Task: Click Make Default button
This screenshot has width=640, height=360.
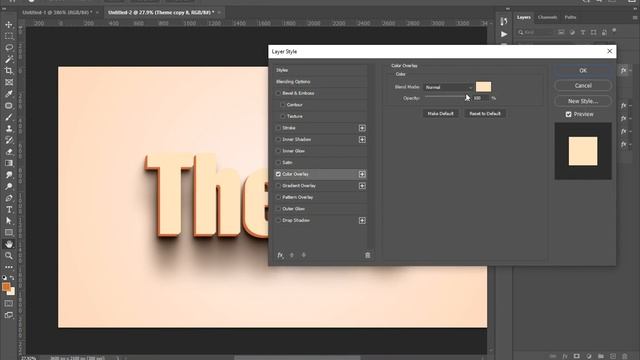Action: [440, 113]
